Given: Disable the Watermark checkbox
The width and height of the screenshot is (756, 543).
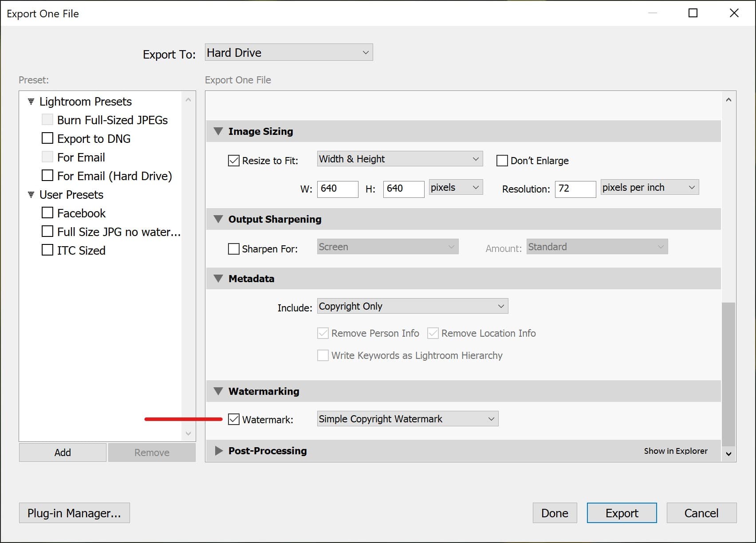Looking at the screenshot, I should tap(234, 419).
